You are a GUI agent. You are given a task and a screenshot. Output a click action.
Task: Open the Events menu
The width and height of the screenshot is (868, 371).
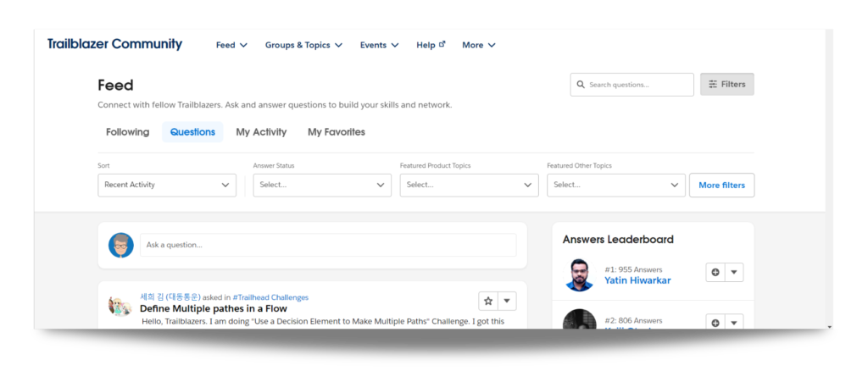379,46
